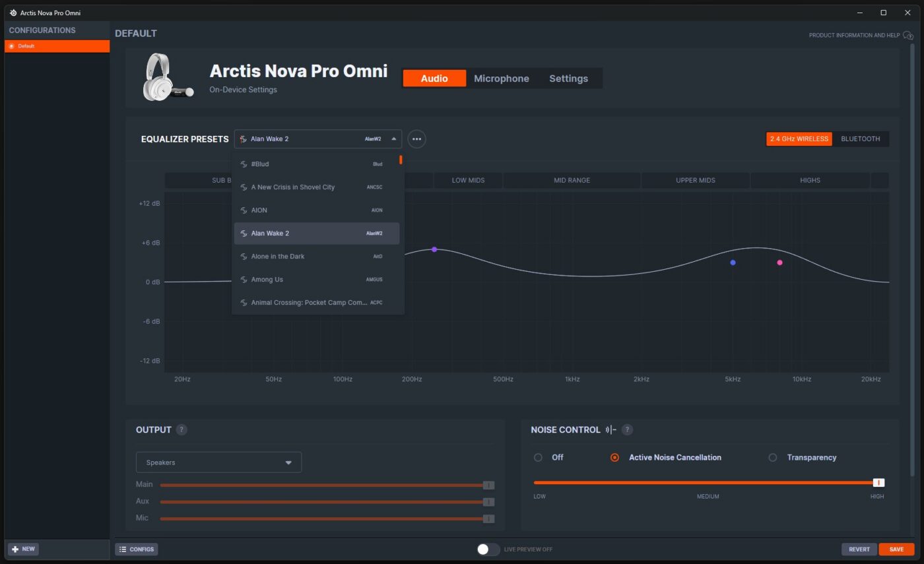The height and width of the screenshot is (564, 924).
Task: Click the SAVE button
Action: [896, 549]
